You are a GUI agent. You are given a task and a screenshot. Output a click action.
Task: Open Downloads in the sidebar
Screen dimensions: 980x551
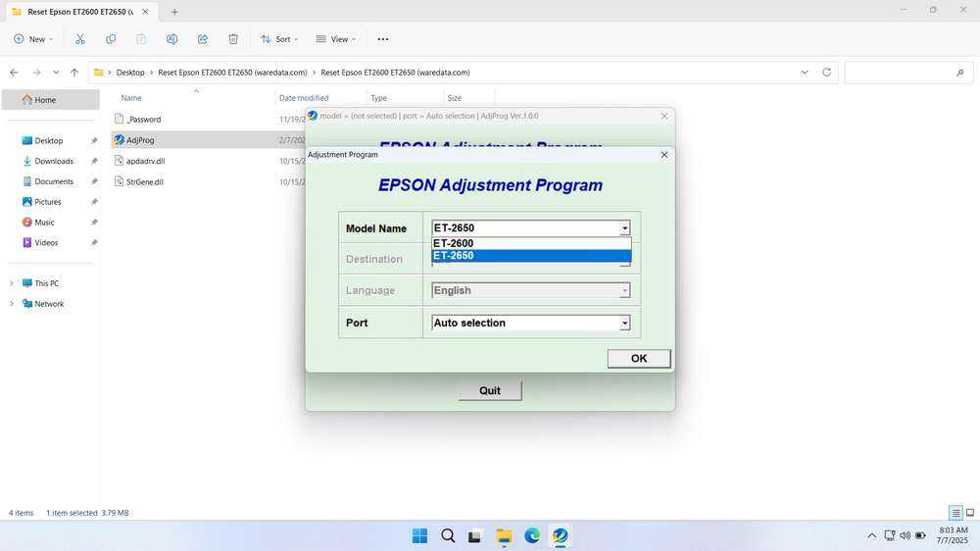tap(54, 161)
